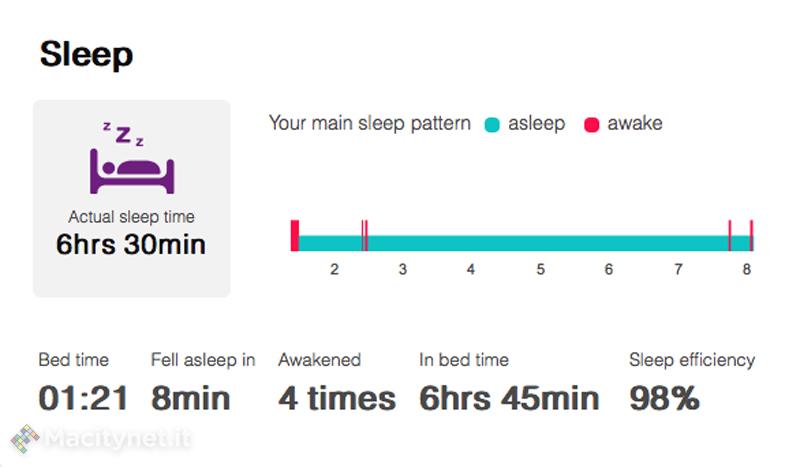Select the wide red awake bar at timeline start

295,236
